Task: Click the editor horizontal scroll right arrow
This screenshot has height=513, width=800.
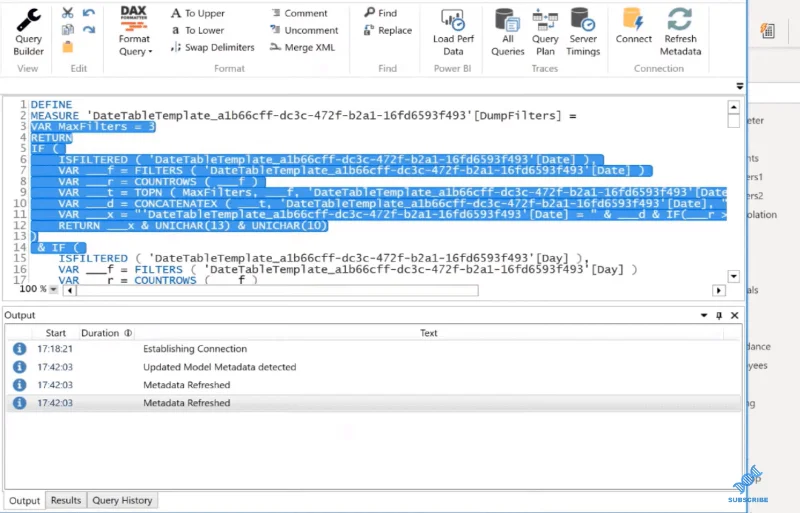Action: (x=719, y=290)
